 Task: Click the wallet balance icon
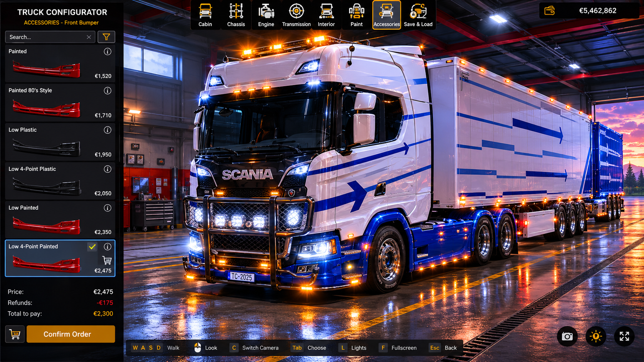click(550, 11)
